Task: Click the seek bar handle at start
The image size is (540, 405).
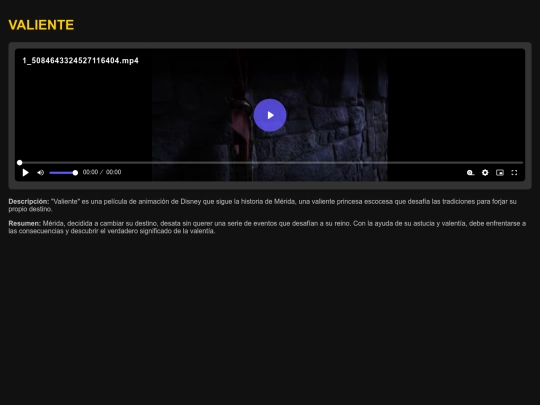Action: click(20, 163)
